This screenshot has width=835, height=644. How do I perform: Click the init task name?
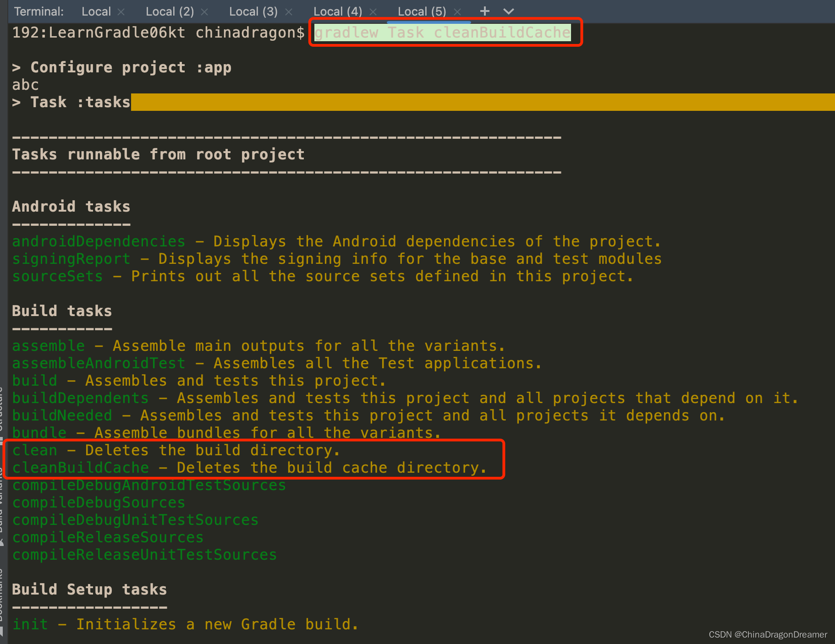click(30, 624)
